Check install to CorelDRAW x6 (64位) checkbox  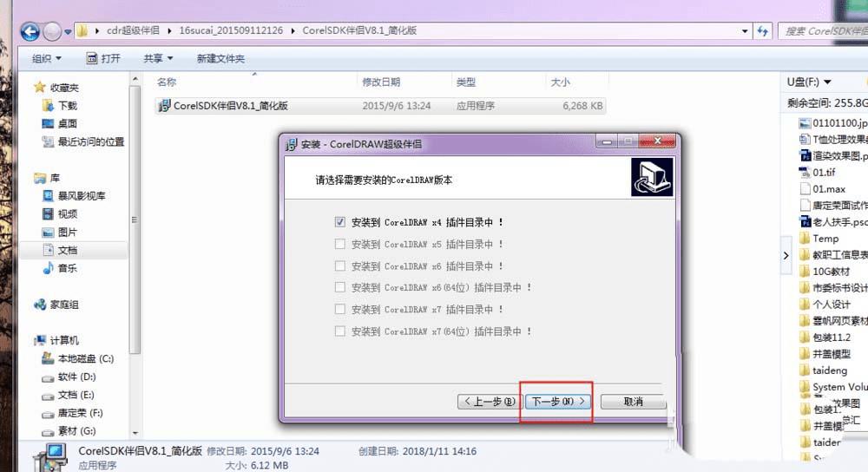[x=340, y=287]
